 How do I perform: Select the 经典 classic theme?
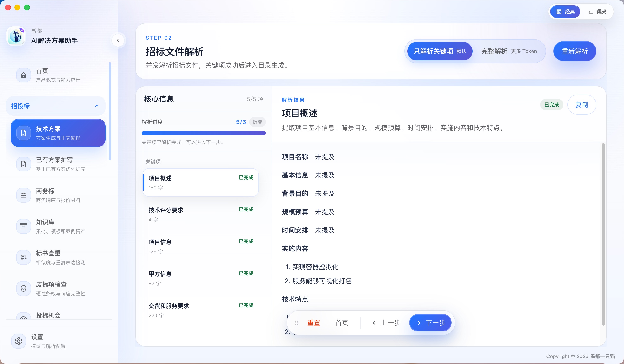pyautogui.click(x=565, y=12)
